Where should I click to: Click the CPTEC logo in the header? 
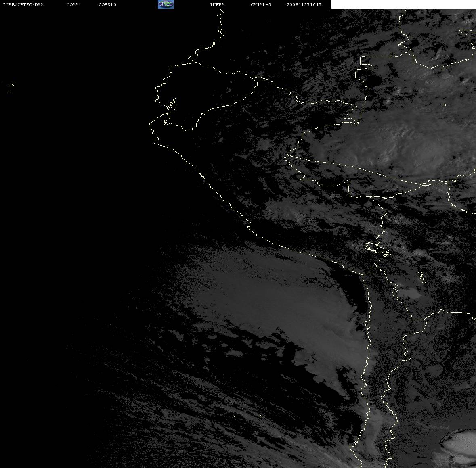166,4
